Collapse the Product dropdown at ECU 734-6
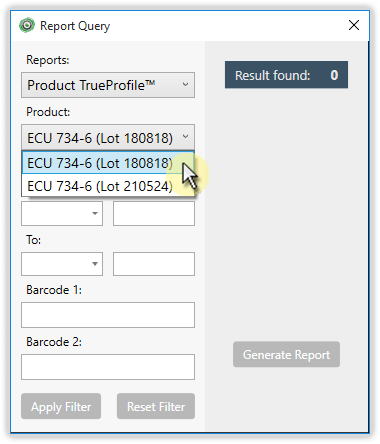The image size is (380, 444). (108, 137)
